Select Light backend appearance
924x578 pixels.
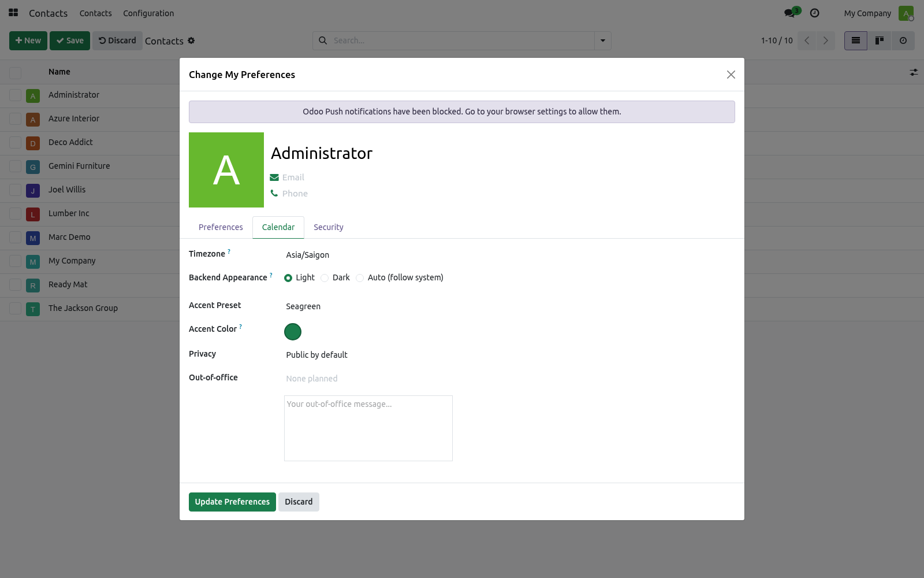pyautogui.click(x=288, y=278)
